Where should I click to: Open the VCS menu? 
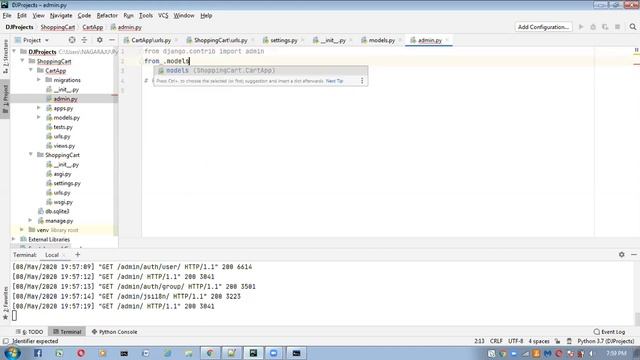(163, 16)
